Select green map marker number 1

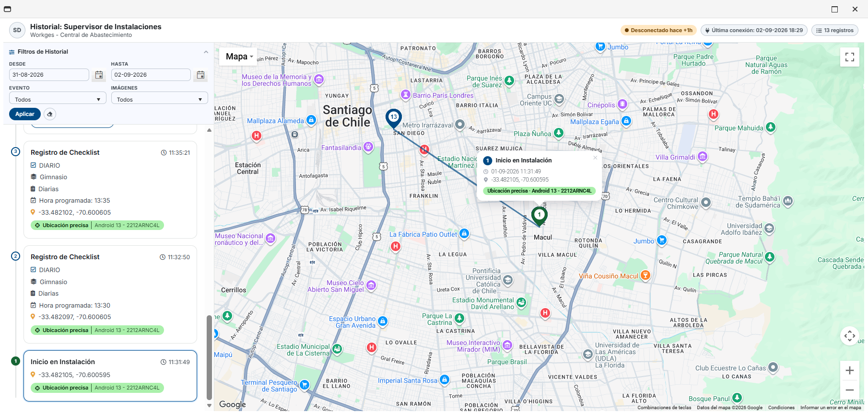pyautogui.click(x=540, y=216)
